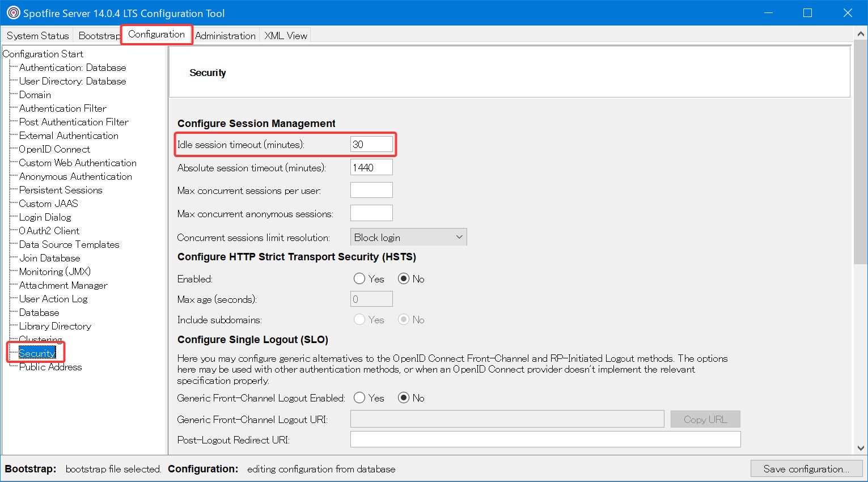The image size is (868, 482).
Task: Select No for Generic Front-Channel Logout
Action: (x=404, y=398)
